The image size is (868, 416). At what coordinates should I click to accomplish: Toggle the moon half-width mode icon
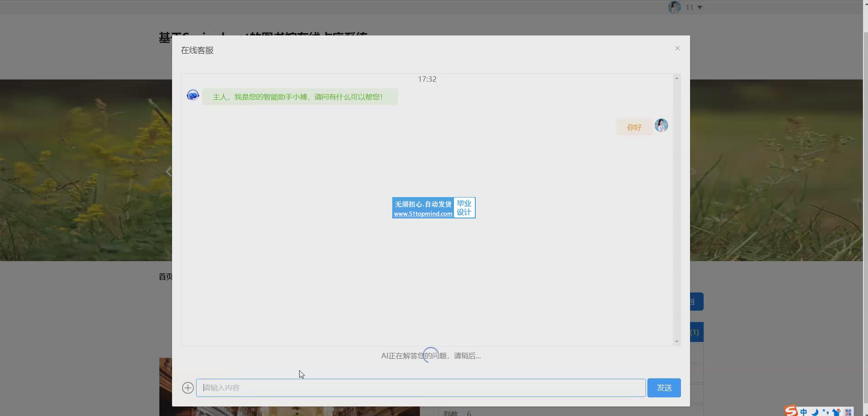[x=815, y=412]
